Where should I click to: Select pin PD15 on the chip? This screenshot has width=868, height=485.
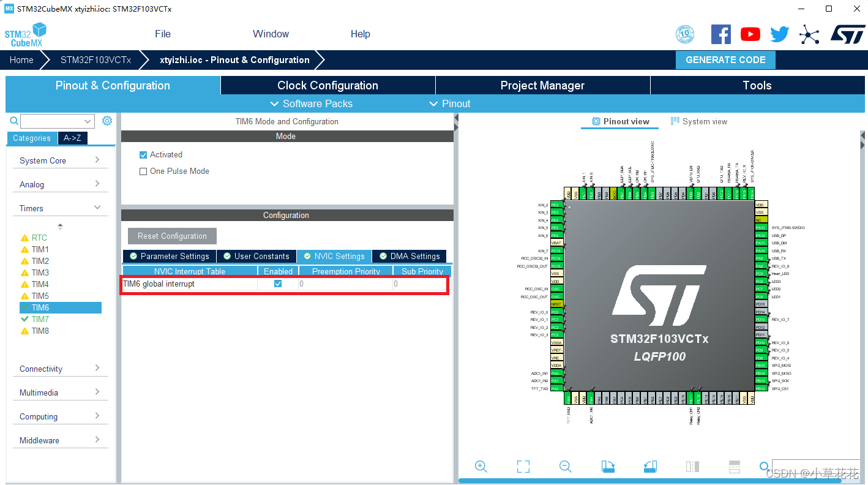pyautogui.click(x=761, y=304)
